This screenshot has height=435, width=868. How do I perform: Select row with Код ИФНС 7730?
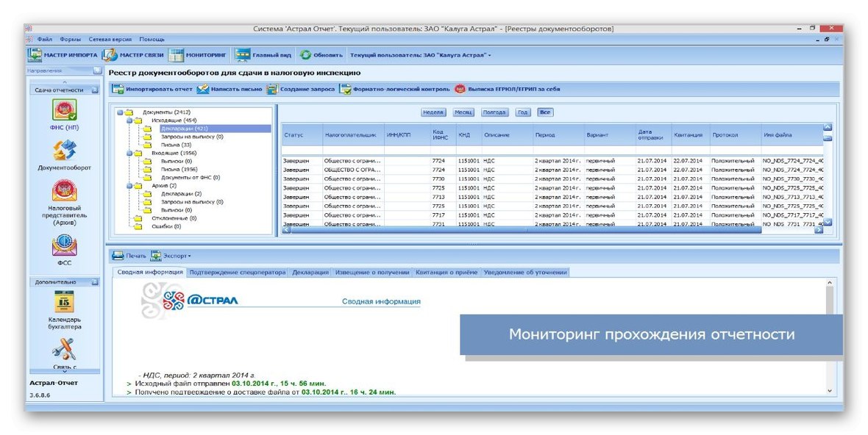click(552, 179)
